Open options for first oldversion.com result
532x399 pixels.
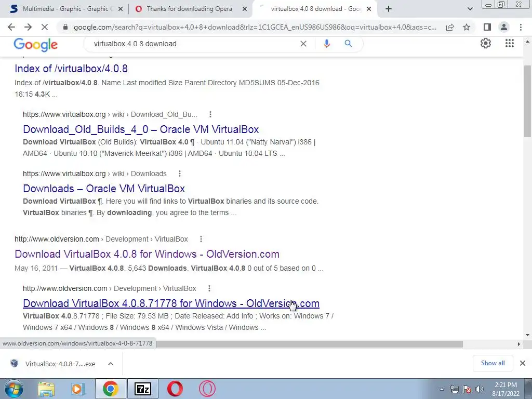tap(201, 239)
